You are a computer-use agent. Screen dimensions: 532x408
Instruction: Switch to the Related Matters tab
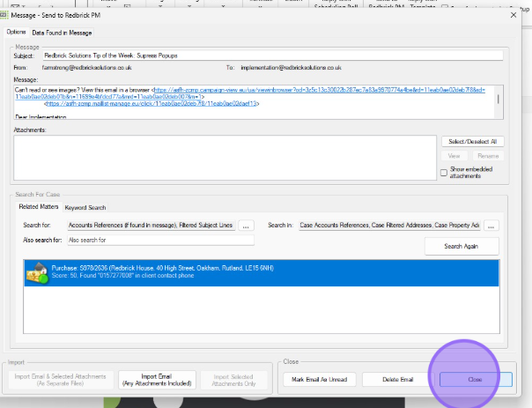pos(39,207)
